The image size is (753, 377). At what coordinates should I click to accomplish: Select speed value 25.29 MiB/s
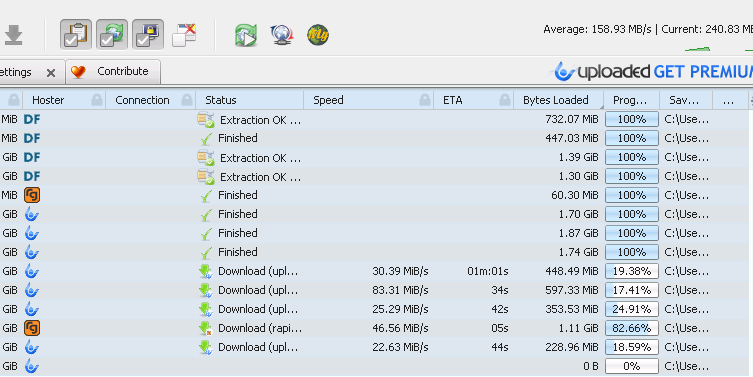coord(400,309)
